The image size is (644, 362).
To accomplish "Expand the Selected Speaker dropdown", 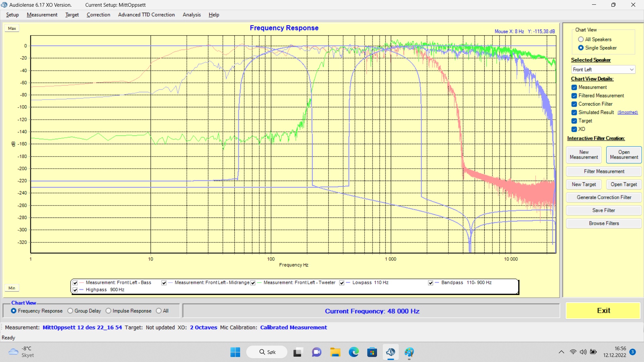I will point(632,70).
